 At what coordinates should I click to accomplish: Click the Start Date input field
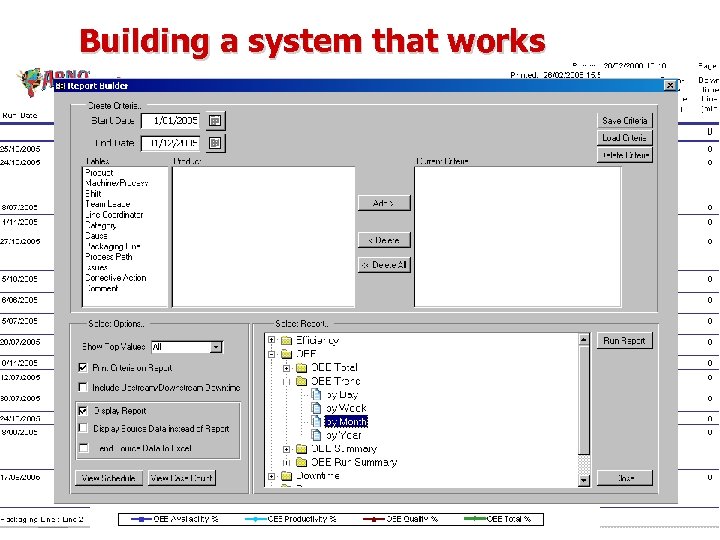pyautogui.click(x=170, y=121)
